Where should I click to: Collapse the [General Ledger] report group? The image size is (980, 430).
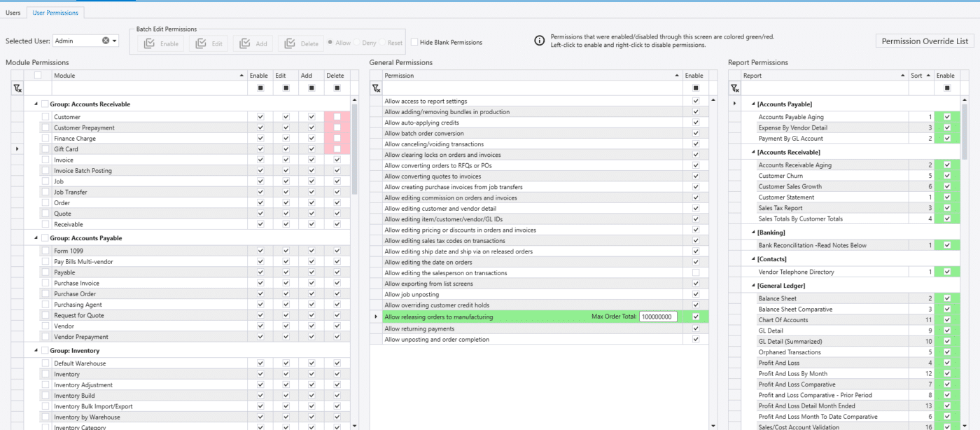pos(752,286)
